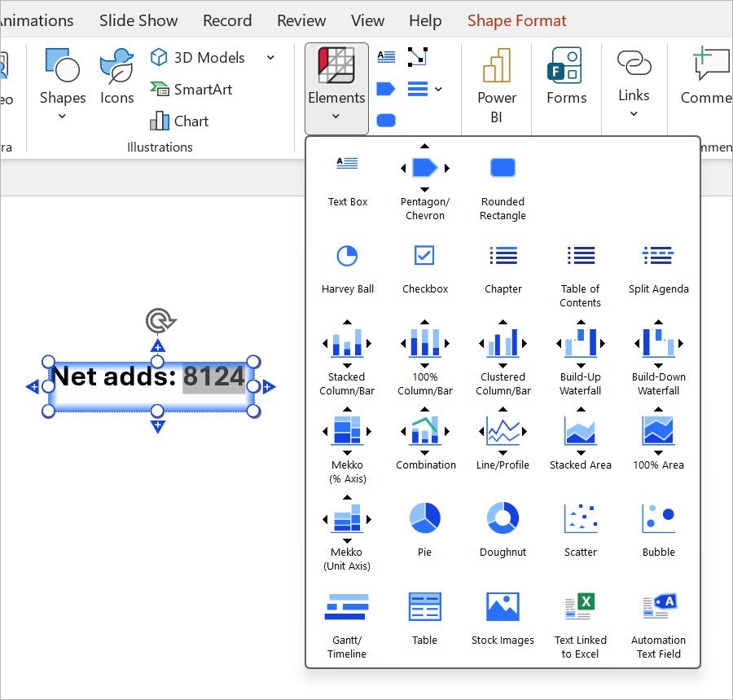Insert a Stock Images element
The image size is (733, 700).
pos(503,619)
